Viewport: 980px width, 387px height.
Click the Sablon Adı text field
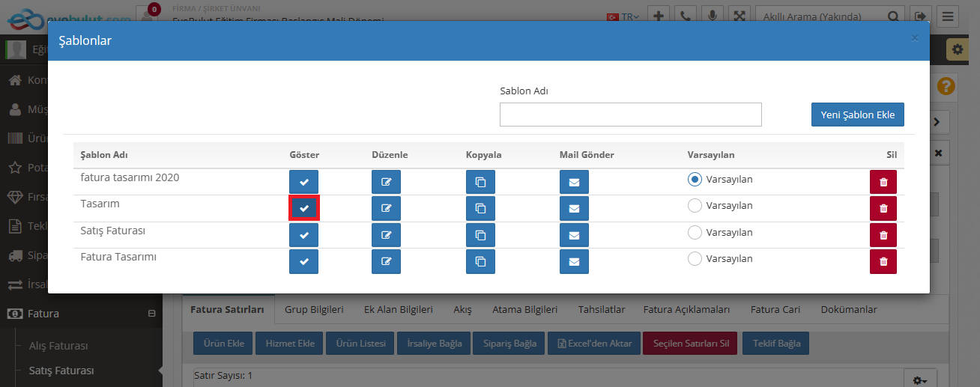(x=630, y=115)
